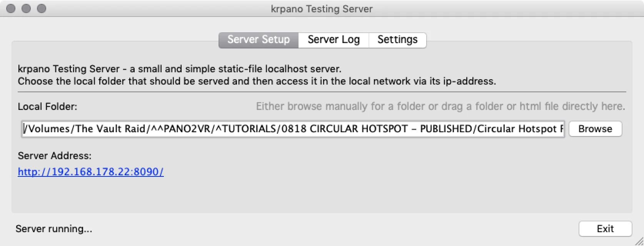The width and height of the screenshot is (644, 246).
Task: Click the 'krpano Testing Server' window title
Action: tap(322, 9)
